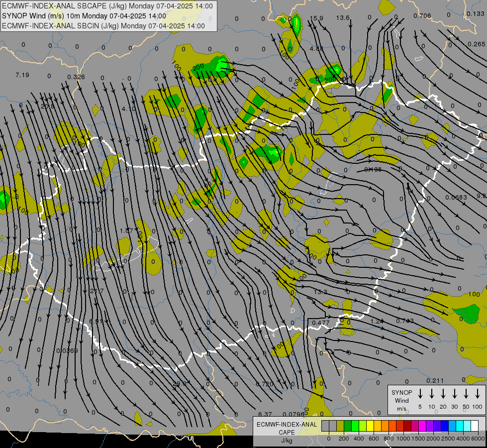This screenshot has width=487, height=448.
Task: Click the 4.10 value on the map
Action: coord(128,109)
